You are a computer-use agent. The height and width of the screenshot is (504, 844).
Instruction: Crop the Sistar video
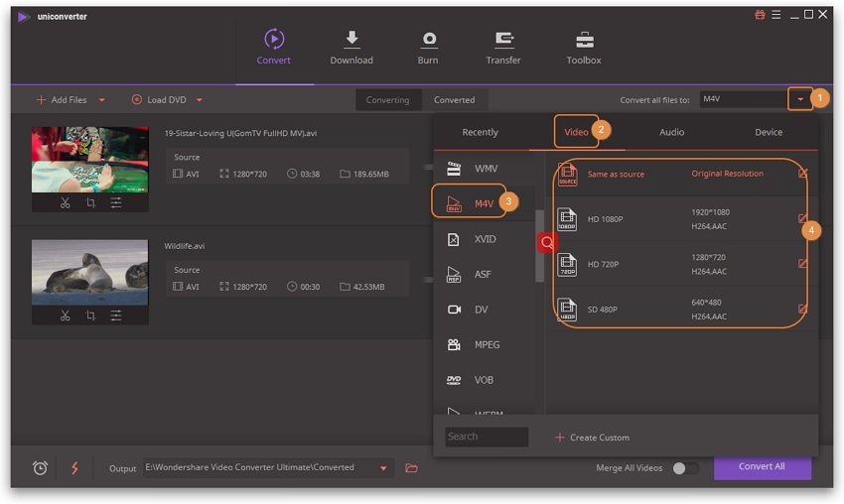point(90,202)
